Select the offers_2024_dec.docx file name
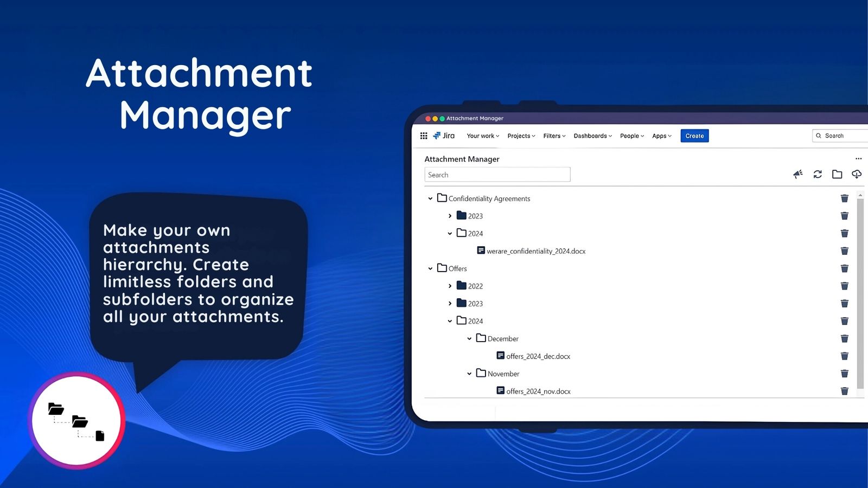The width and height of the screenshot is (868, 488). (x=538, y=356)
